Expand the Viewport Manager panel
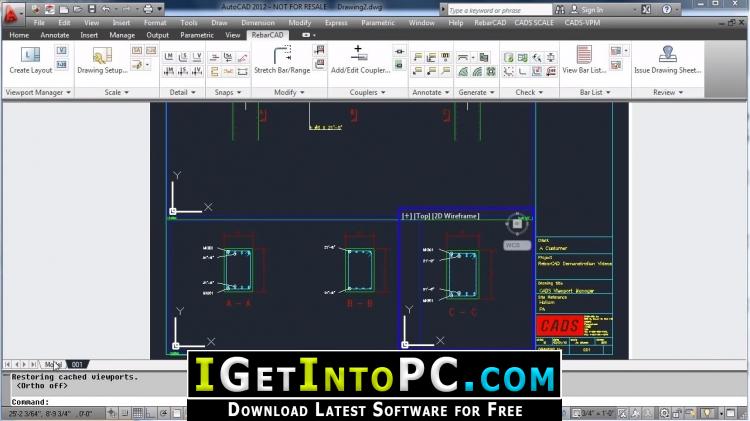Image resolution: width=750 pixels, height=421 pixels. click(x=38, y=92)
